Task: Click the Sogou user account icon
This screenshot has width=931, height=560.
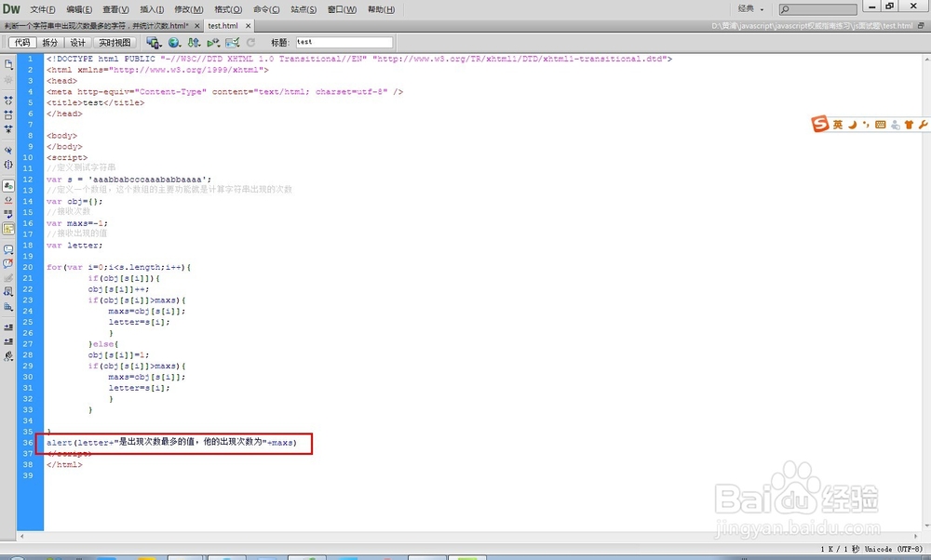Action: coord(895,125)
